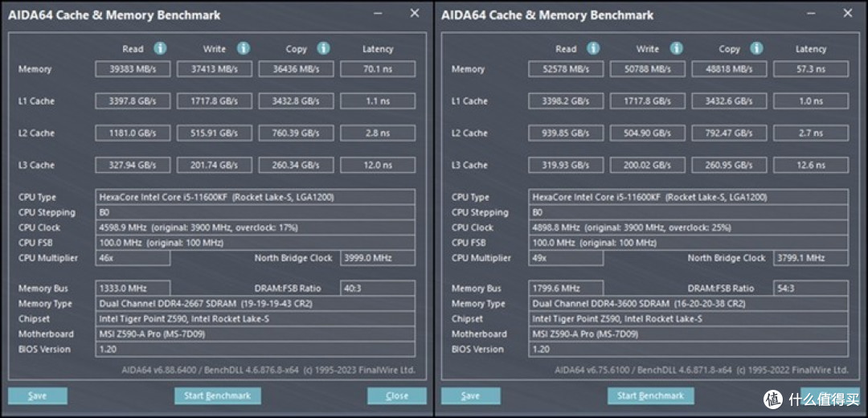868x418 pixels.
Task: Save results in left benchmark window
Action: [x=38, y=395]
